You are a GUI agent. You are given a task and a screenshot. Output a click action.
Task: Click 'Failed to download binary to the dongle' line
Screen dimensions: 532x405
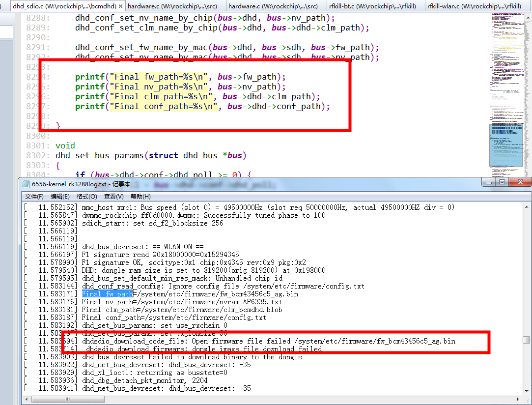coord(192,357)
